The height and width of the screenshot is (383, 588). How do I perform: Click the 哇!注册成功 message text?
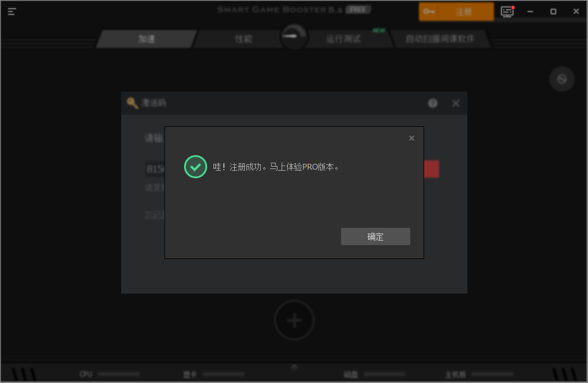pyautogui.click(x=276, y=167)
